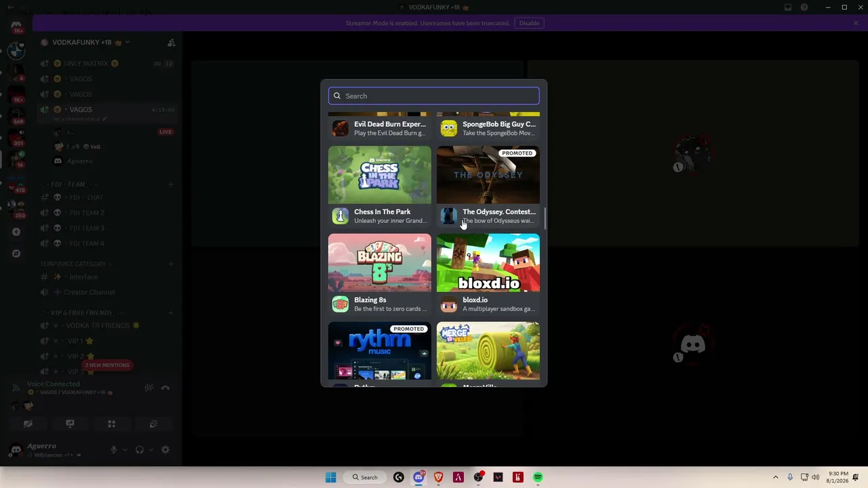
Task: Open the interface text channel
Action: [x=108, y=277]
